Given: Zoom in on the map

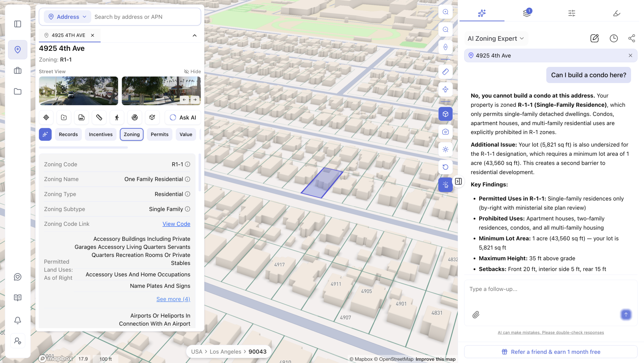Looking at the screenshot, I should pos(445,12).
